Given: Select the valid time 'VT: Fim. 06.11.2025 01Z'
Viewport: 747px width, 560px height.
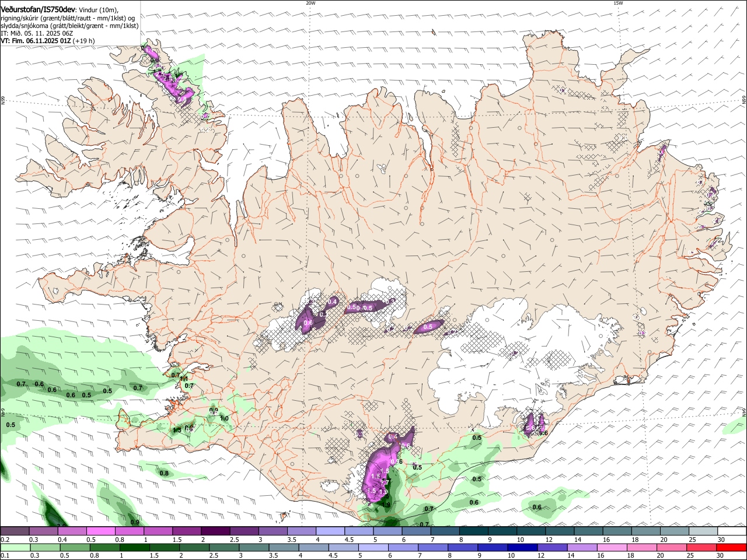Looking at the screenshot, I should pos(36,41).
